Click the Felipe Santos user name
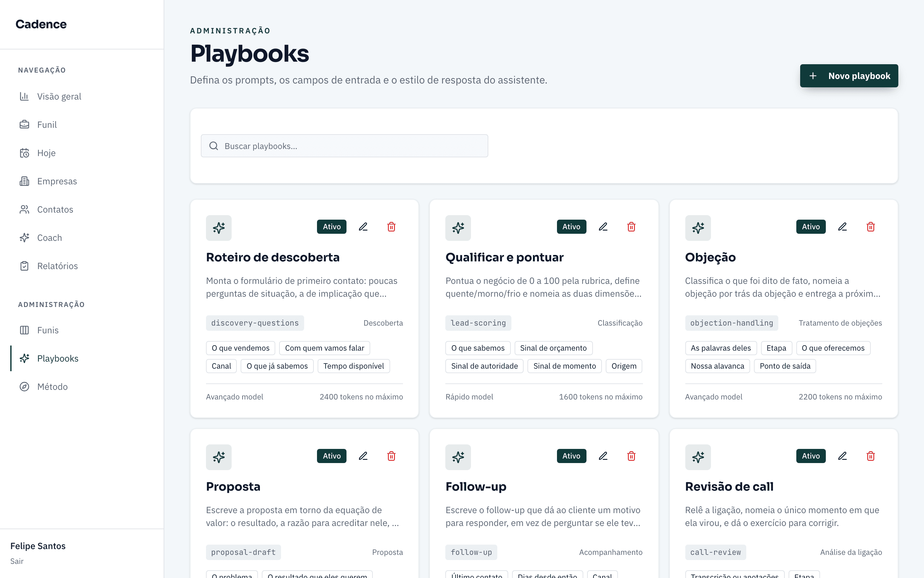Screen dimensions: 924x578 tap(38, 546)
